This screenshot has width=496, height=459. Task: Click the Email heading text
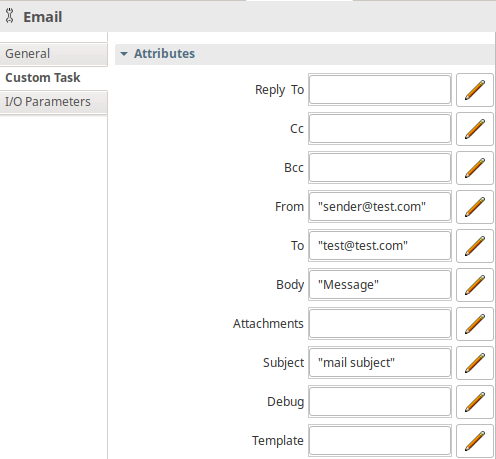(43, 17)
